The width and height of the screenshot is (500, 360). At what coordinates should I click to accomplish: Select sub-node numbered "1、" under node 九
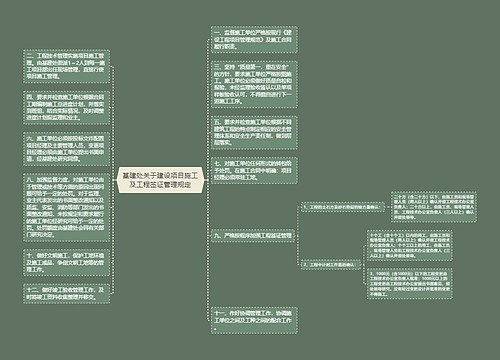tap(342, 207)
